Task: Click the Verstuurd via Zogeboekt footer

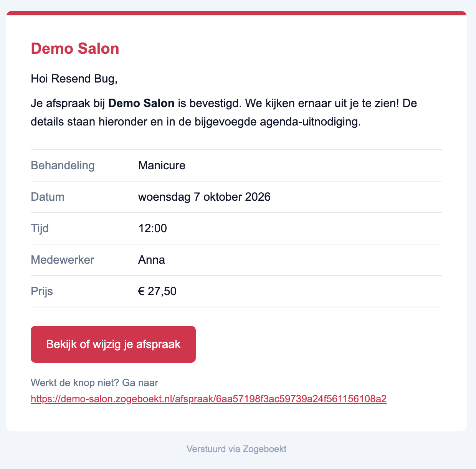Action: point(236,449)
